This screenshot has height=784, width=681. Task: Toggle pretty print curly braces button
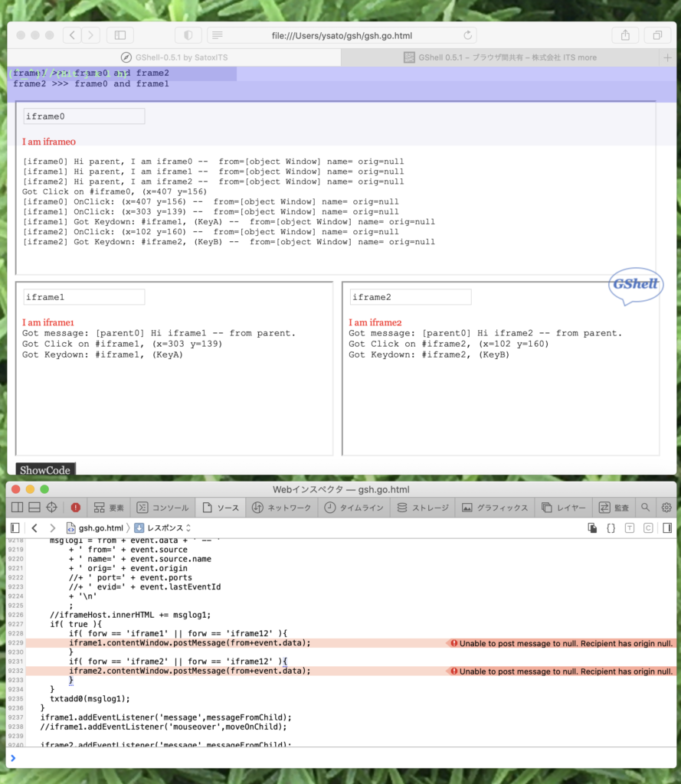[611, 528]
